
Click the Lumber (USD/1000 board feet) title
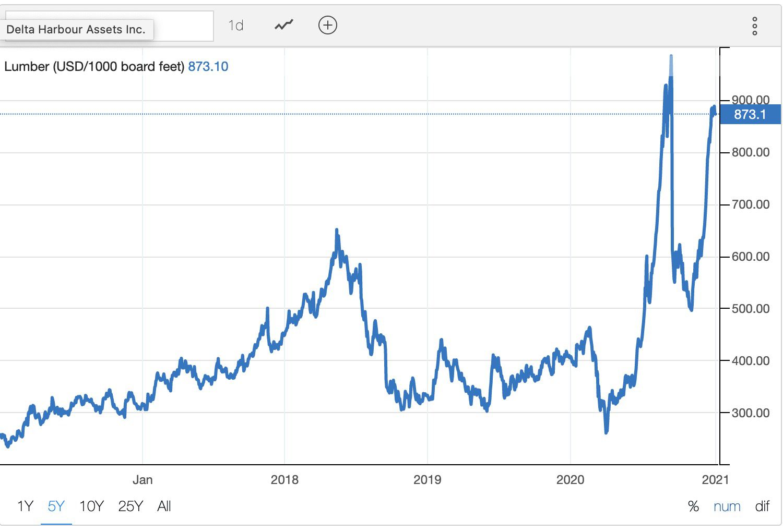(94, 66)
